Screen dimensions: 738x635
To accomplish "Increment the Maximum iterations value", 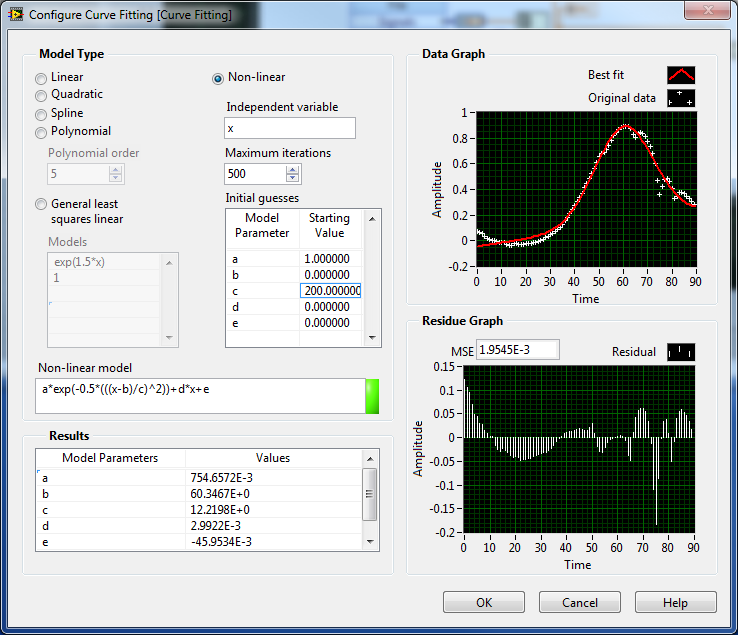I will click(292, 170).
